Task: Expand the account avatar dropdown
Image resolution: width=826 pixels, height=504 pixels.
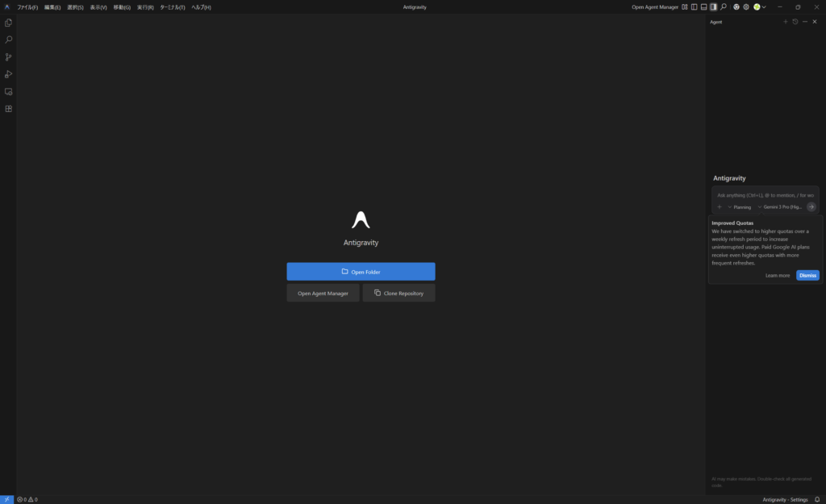Action: pyautogui.click(x=760, y=7)
